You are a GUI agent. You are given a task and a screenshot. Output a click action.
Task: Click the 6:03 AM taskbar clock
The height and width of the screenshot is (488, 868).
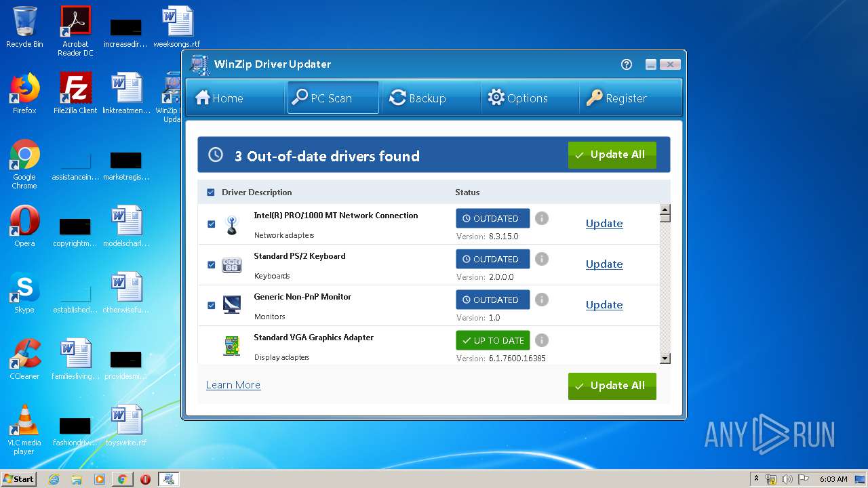pyautogui.click(x=833, y=479)
